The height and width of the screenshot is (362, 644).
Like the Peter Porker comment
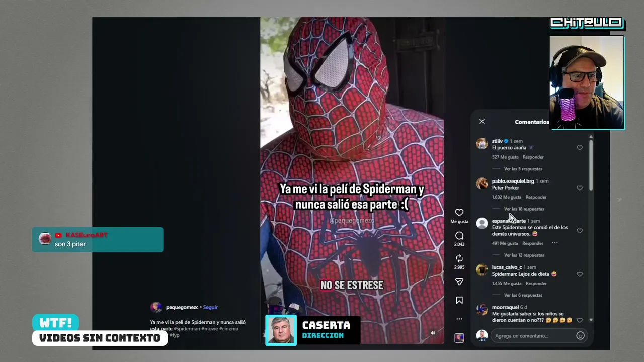[x=580, y=188]
